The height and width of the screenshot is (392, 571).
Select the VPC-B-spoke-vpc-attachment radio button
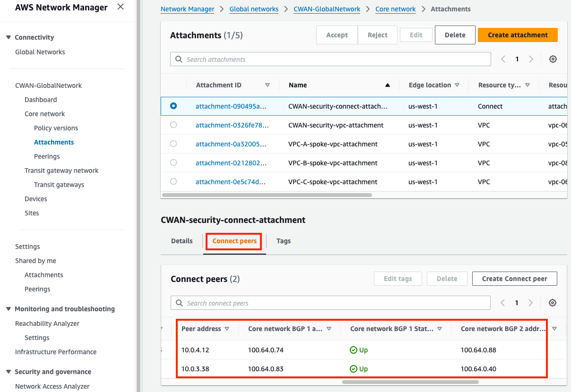173,162
